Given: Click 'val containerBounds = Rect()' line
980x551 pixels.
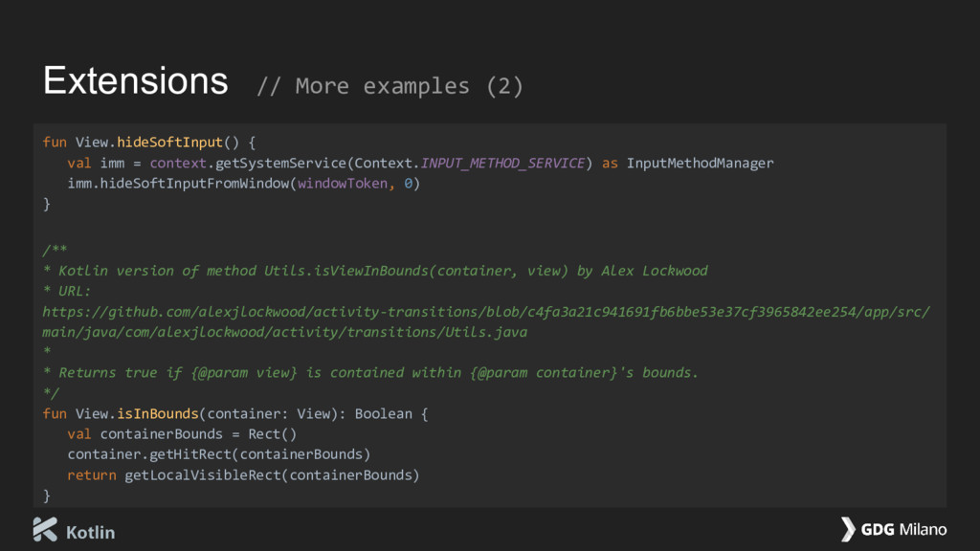Looking at the screenshot, I should point(182,434).
